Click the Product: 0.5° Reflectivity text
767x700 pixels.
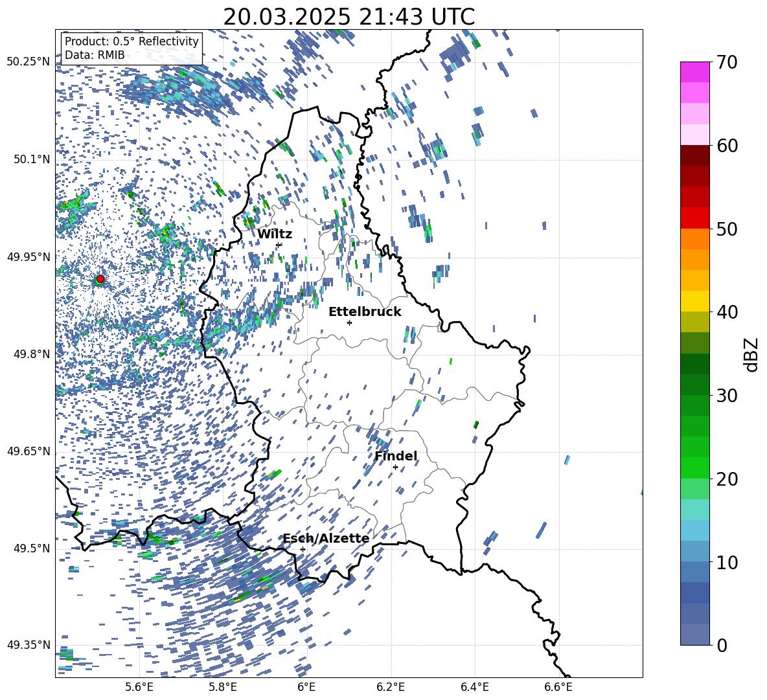(x=132, y=41)
